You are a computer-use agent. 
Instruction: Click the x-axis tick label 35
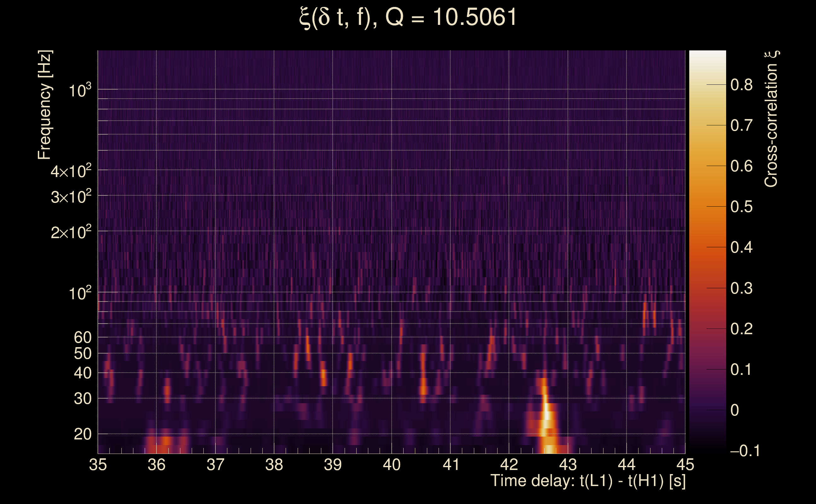pos(98,465)
